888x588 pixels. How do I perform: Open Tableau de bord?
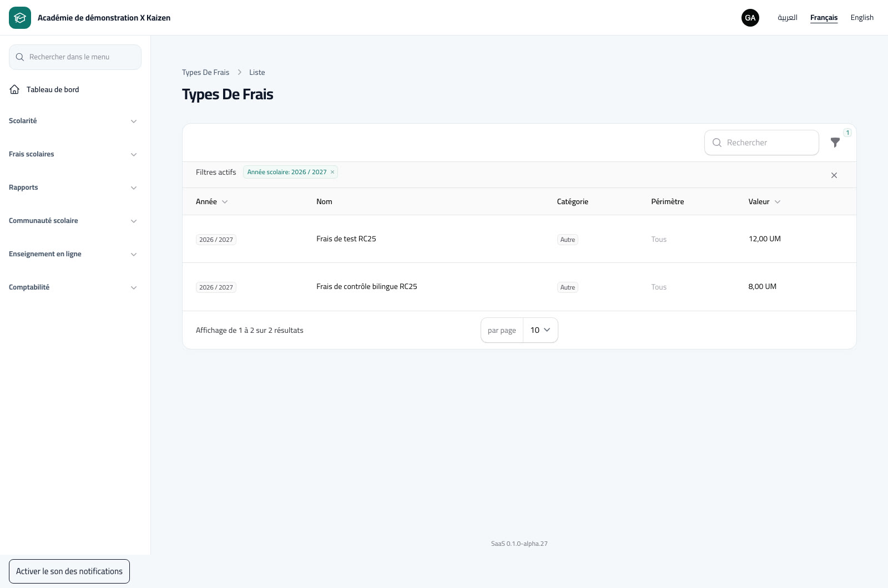click(x=75, y=89)
